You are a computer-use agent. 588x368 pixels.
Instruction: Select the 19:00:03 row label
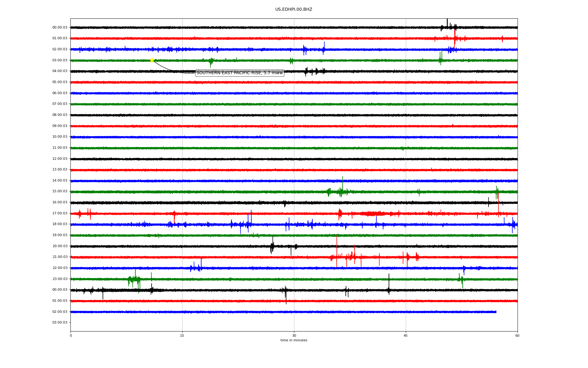click(x=60, y=235)
